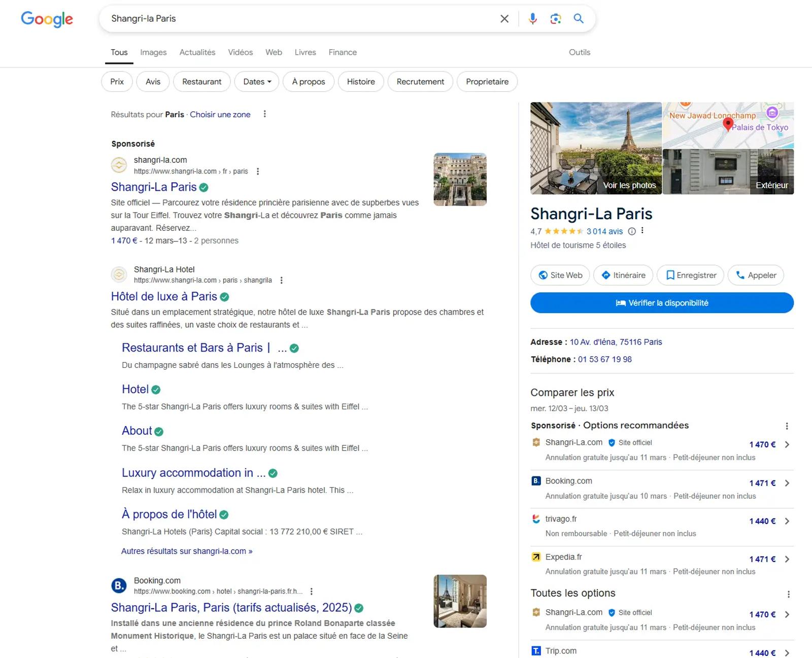This screenshot has height=658, width=812.
Task: Click Booking.com B favicon in search result
Action: click(x=119, y=585)
